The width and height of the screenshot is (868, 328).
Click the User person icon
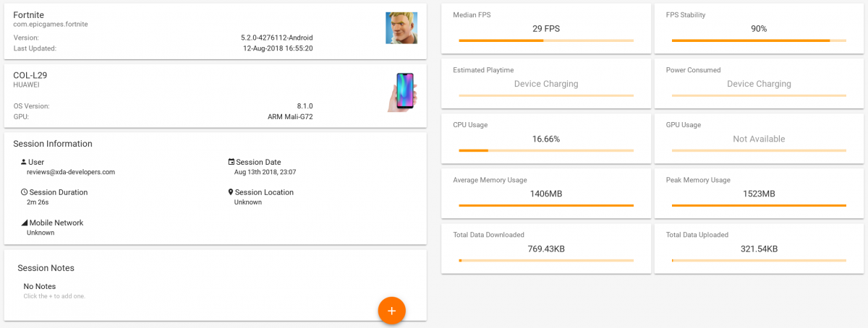pyautogui.click(x=24, y=162)
